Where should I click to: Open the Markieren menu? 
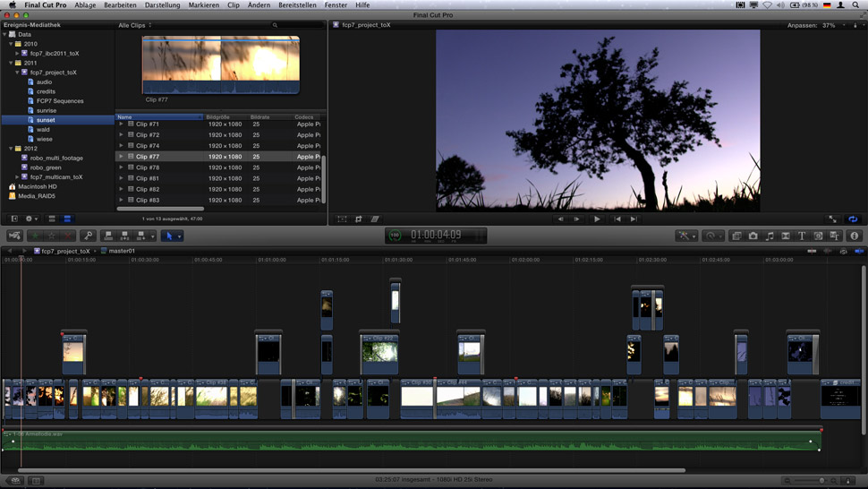pyautogui.click(x=203, y=5)
